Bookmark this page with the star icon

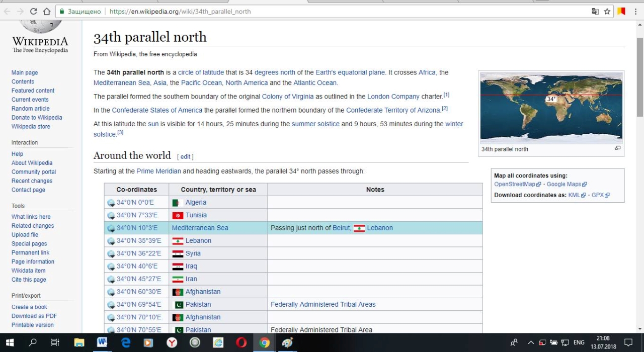[607, 11]
